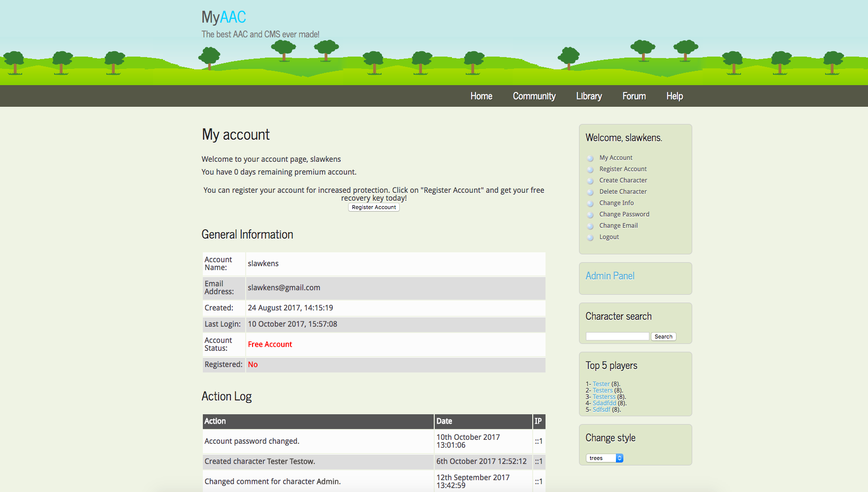The image size is (868, 492).
Task: Click the bullet icon beside Change Email
Action: click(x=590, y=226)
